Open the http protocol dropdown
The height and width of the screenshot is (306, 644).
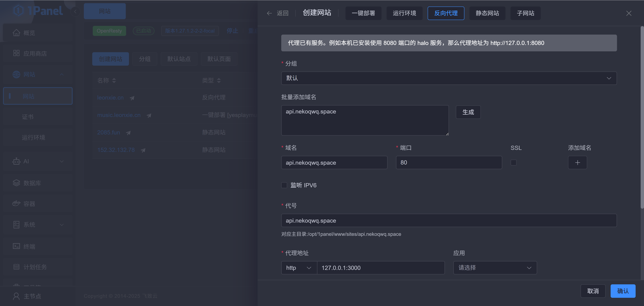299,268
